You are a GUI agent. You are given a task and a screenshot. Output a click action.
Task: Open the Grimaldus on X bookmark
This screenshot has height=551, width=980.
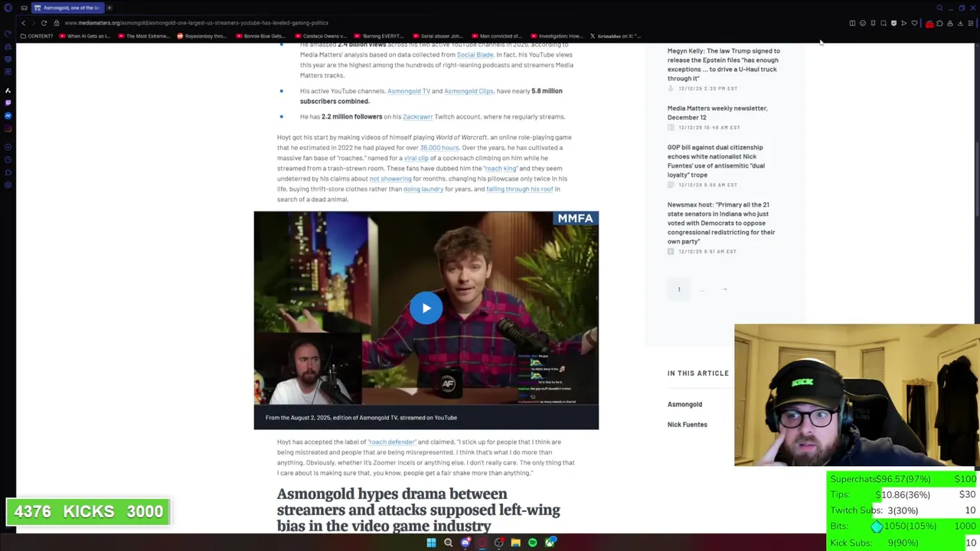point(615,36)
